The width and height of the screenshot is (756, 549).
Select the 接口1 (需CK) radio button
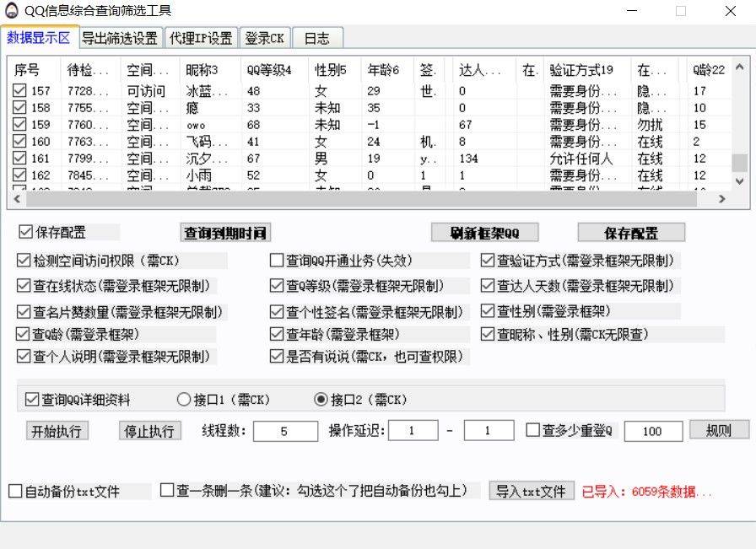pos(184,400)
